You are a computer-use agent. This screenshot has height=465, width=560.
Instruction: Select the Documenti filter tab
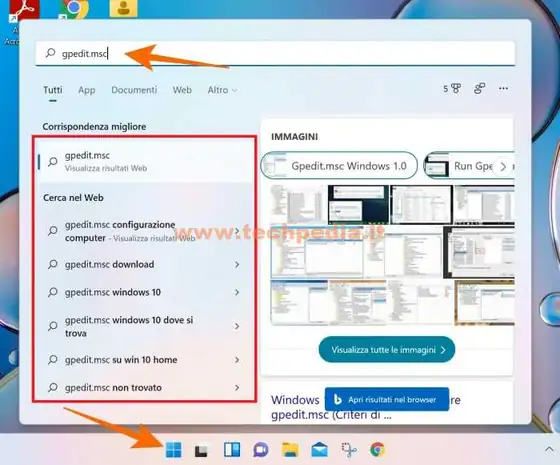click(134, 90)
